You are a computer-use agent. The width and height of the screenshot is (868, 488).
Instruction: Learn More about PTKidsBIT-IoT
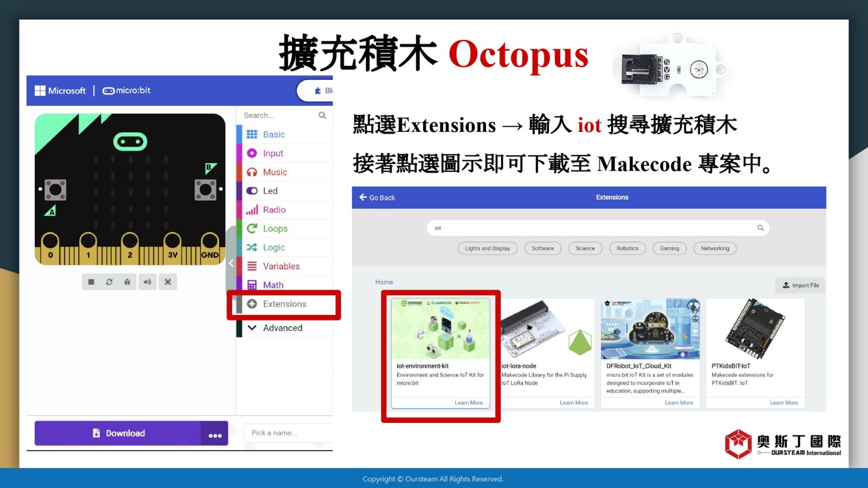784,403
